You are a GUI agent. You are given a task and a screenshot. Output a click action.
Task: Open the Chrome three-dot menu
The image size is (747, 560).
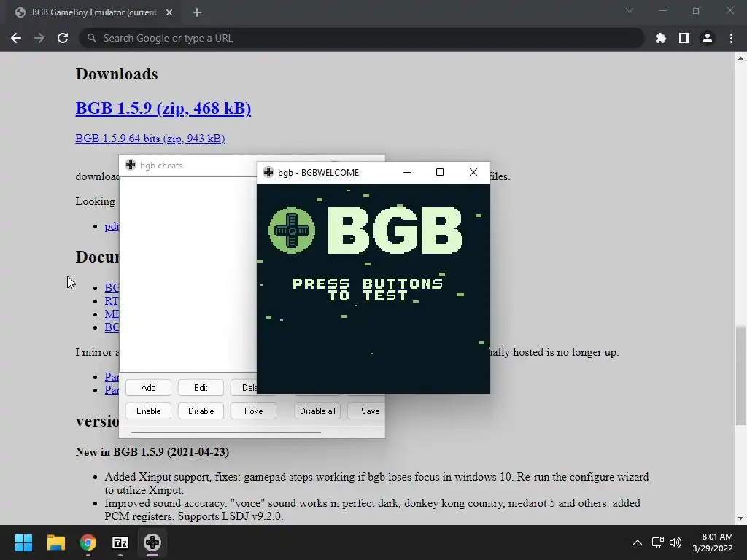[x=731, y=38]
